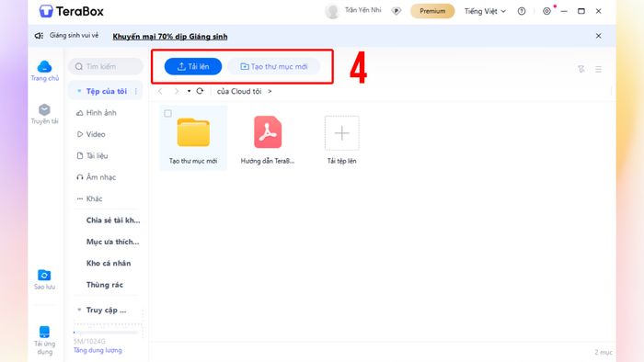Viewport: 644px width, 362px height.
Task: Click user name Trần Yến Nhi
Action: pos(362,10)
